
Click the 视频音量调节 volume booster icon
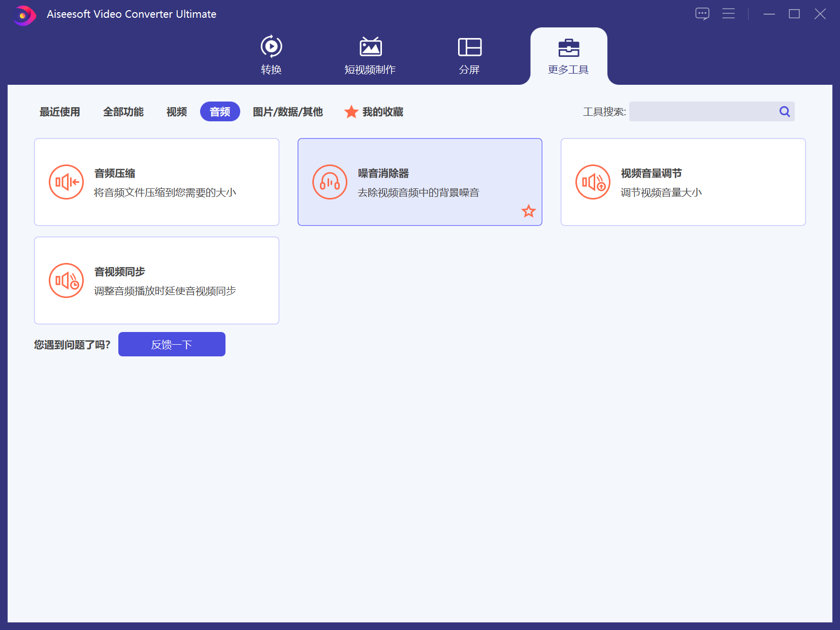click(593, 182)
